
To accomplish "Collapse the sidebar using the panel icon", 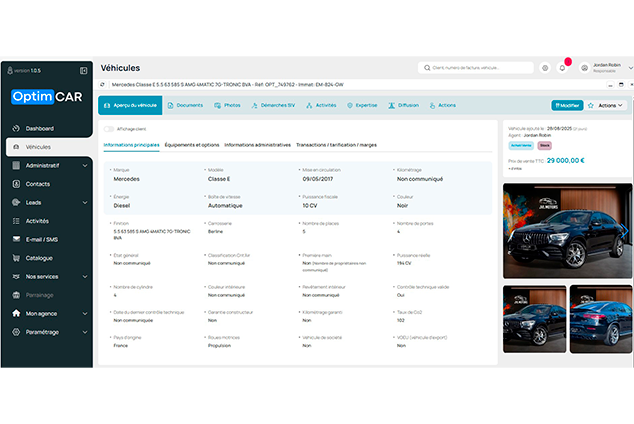I will pos(84,70).
